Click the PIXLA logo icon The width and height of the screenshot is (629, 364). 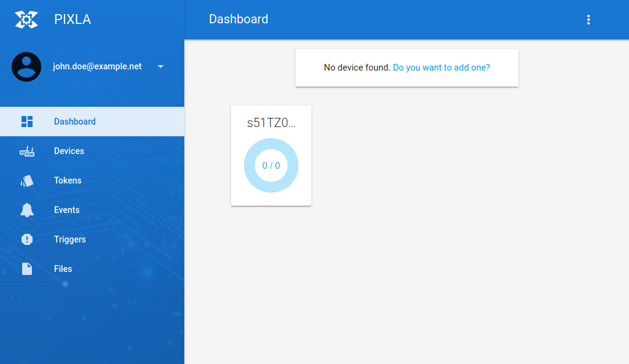27,19
